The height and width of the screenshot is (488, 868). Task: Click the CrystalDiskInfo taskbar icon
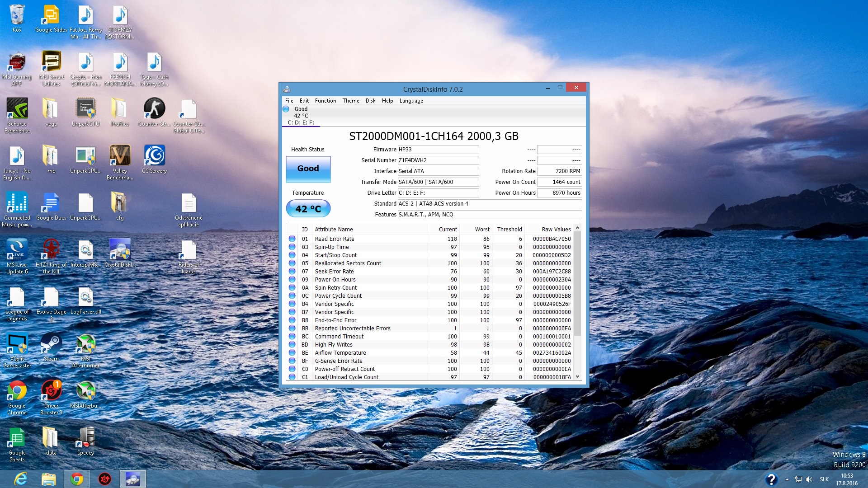132,479
